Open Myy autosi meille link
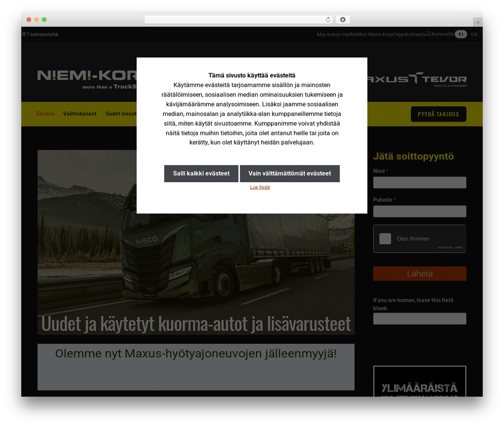 [336, 34]
